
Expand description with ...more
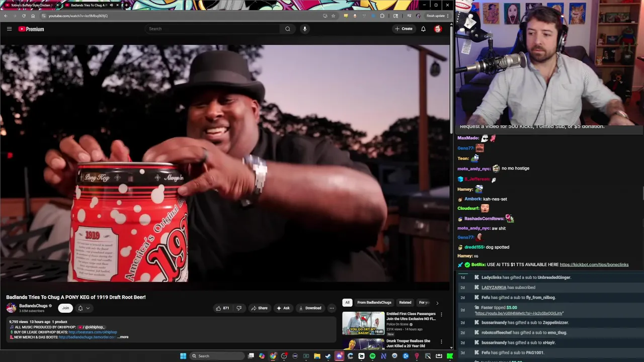123,337
